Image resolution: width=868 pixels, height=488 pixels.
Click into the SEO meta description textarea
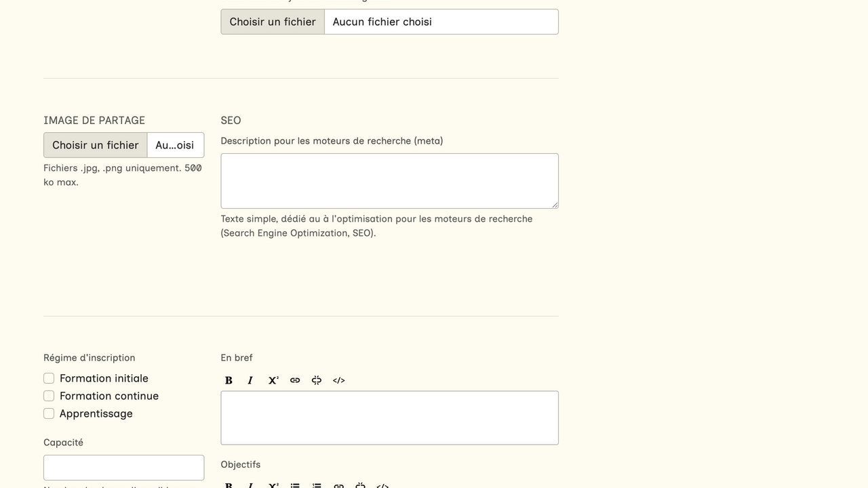coord(389,180)
